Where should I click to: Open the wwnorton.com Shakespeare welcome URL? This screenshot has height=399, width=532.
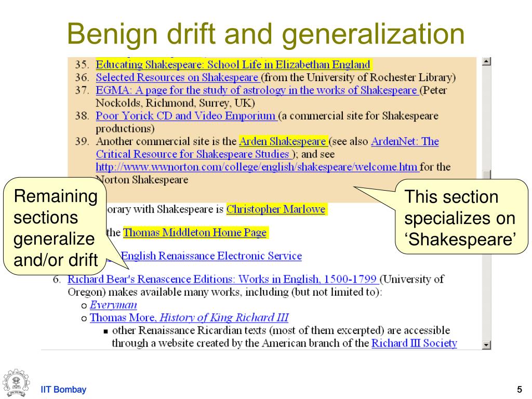pos(257,167)
